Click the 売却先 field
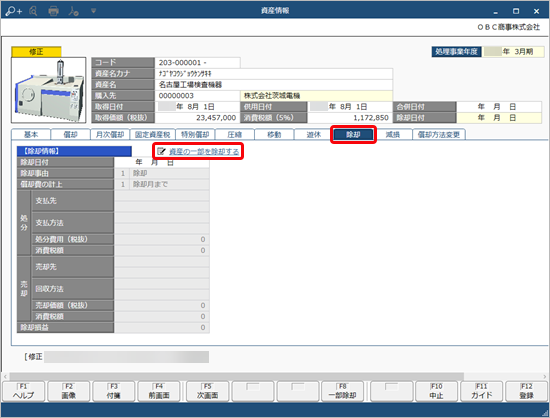 [162, 267]
